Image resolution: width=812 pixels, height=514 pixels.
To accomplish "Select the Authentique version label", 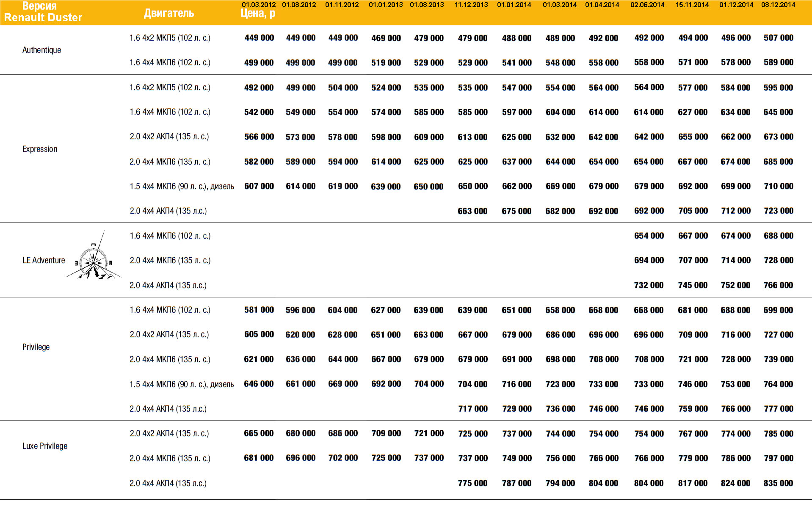I will [x=41, y=50].
